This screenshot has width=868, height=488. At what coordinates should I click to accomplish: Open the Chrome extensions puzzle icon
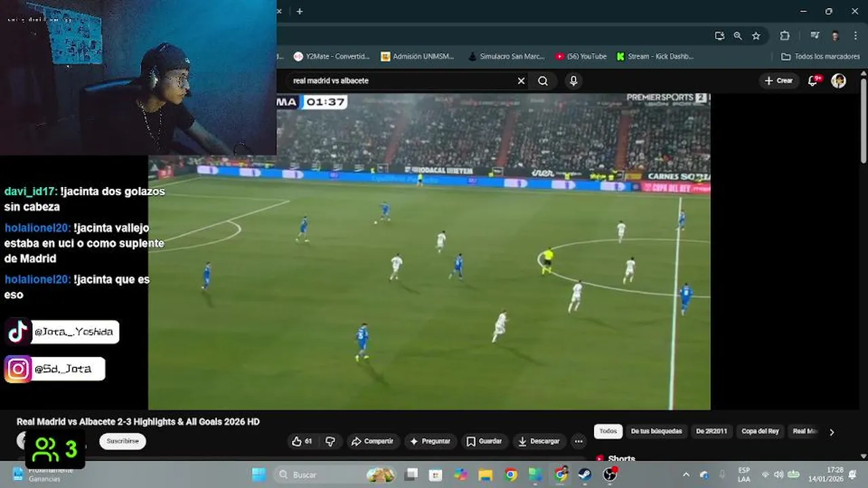(x=785, y=36)
